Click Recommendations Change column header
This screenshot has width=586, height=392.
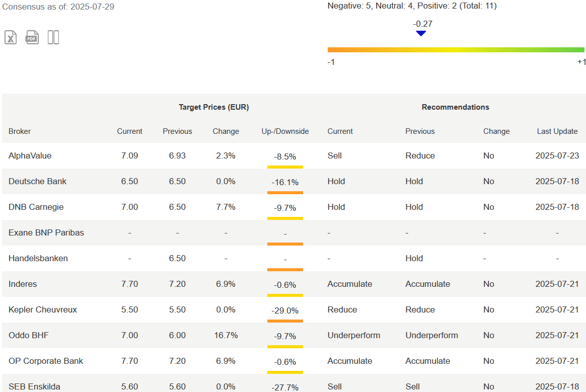tap(496, 131)
